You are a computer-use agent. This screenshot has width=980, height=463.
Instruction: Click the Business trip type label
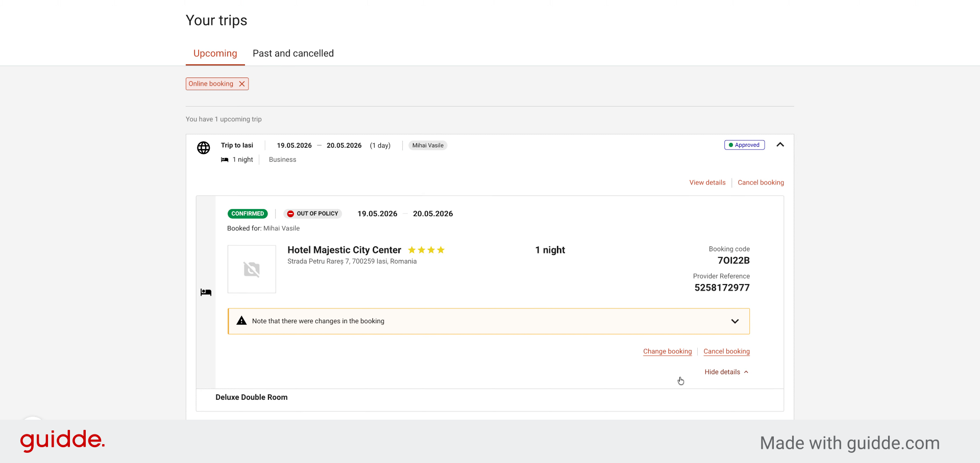[282, 160]
